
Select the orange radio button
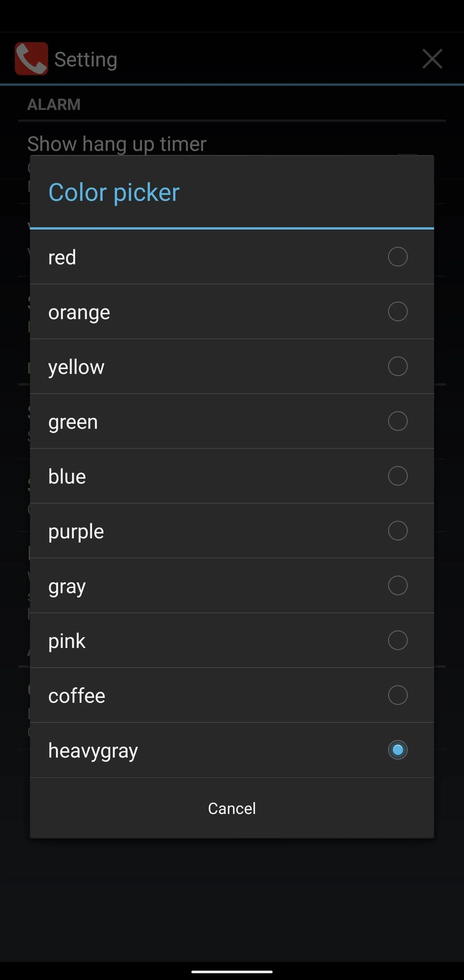pos(397,312)
